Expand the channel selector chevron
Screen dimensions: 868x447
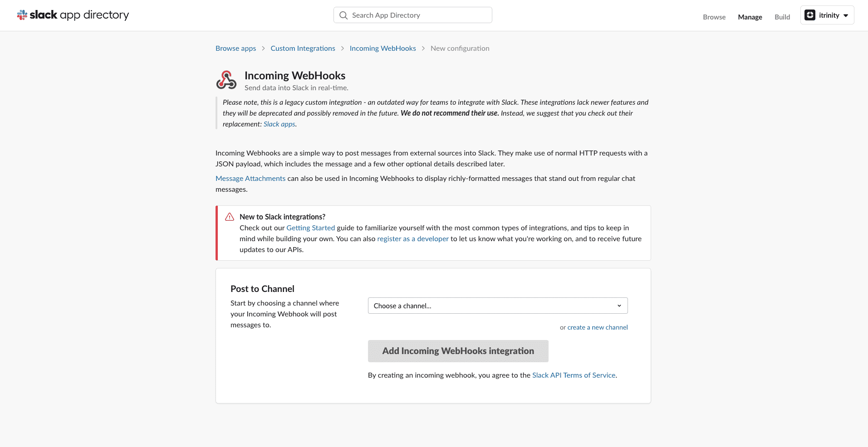click(619, 306)
